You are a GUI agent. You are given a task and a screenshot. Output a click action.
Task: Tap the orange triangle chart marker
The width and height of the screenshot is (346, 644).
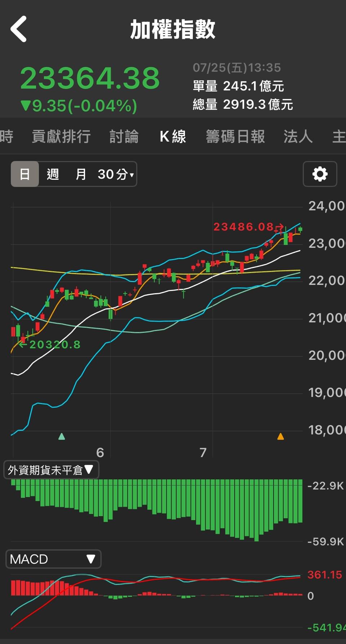pyautogui.click(x=280, y=437)
